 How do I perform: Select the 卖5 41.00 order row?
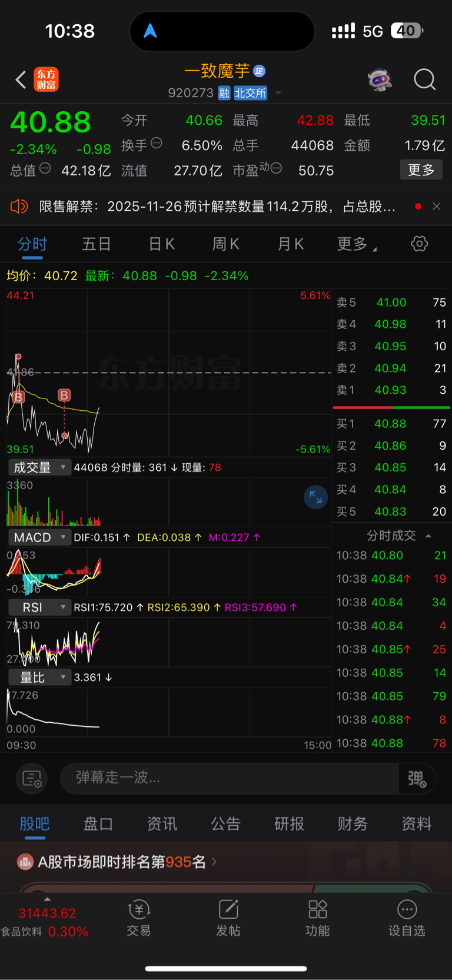(x=391, y=303)
